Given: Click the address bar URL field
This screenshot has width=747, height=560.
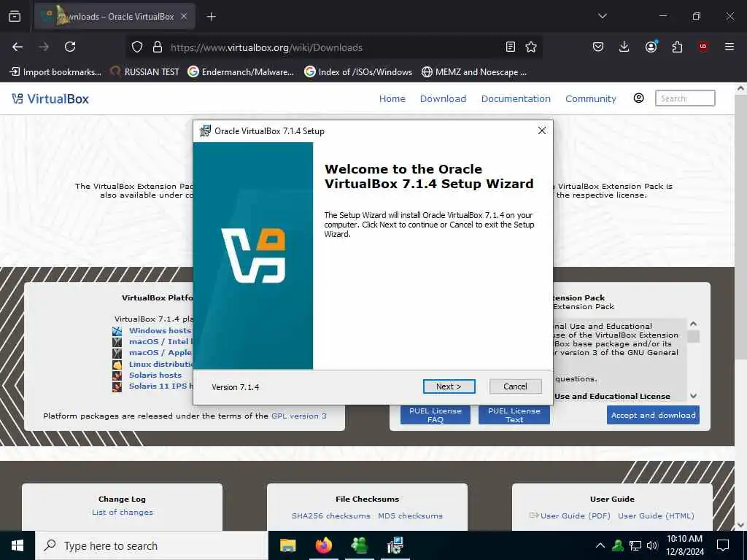Looking at the screenshot, I should (x=333, y=47).
